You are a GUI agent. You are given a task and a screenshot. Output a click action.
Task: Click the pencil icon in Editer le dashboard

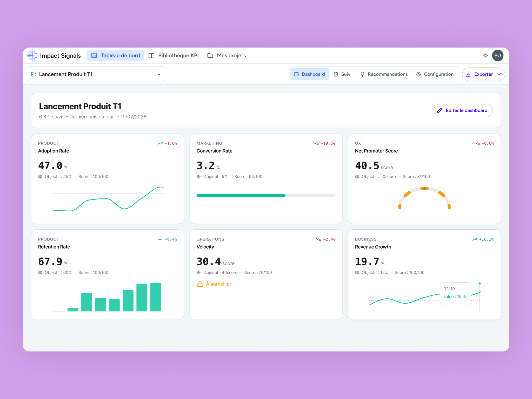[x=440, y=110]
